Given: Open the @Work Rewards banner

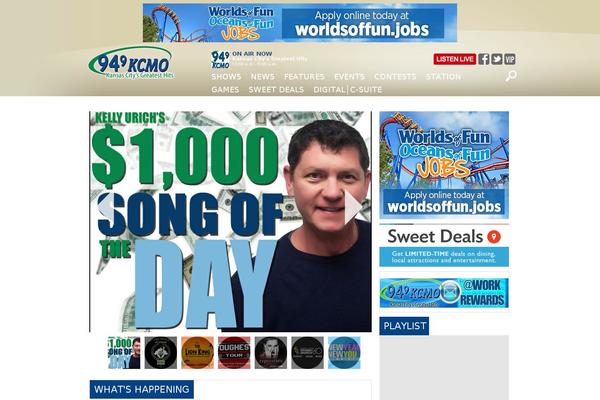Looking at the screenshot, I should pyautogui.click(x=444, y=293).
